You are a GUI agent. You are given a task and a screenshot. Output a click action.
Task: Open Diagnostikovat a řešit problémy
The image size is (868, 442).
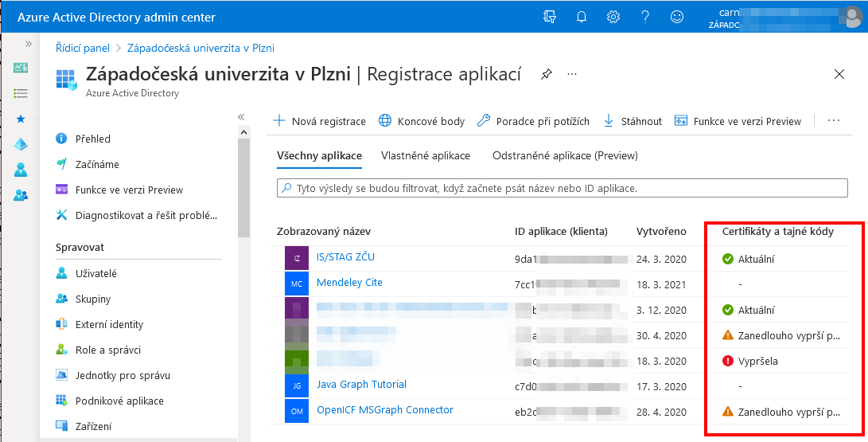[146, 216]
